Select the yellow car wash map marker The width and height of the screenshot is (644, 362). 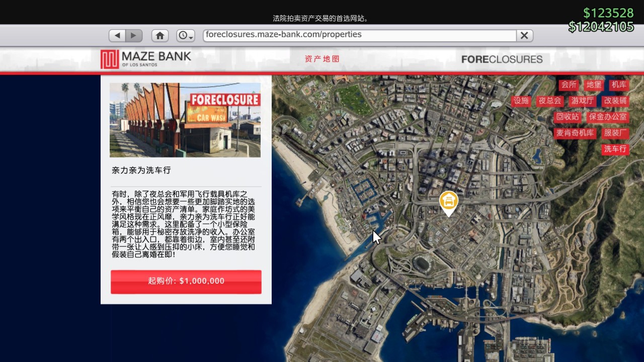click(448, 203)
